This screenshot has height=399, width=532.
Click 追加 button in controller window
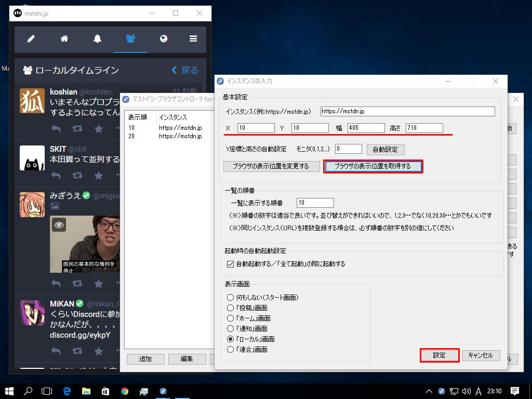(145, 359)
